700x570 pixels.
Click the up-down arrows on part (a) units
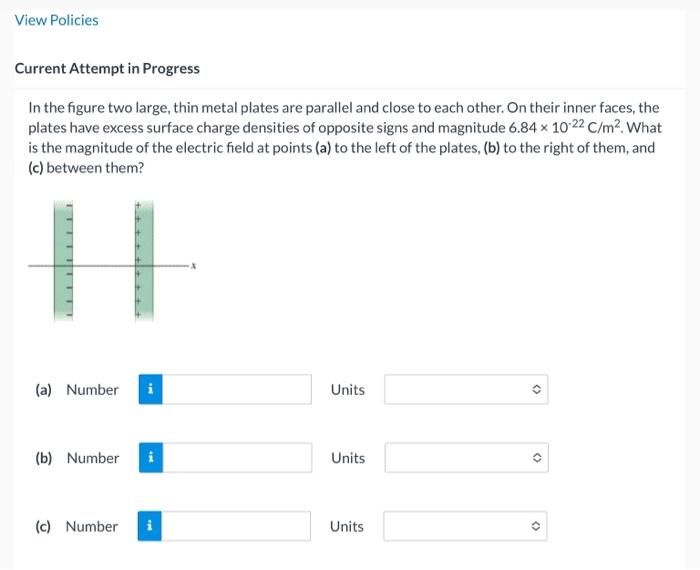pos(537,389)
